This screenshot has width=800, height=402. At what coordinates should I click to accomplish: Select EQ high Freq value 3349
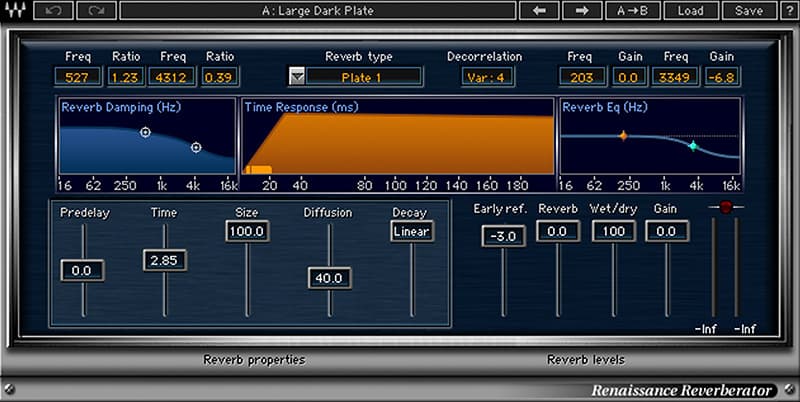pos(676,77)
